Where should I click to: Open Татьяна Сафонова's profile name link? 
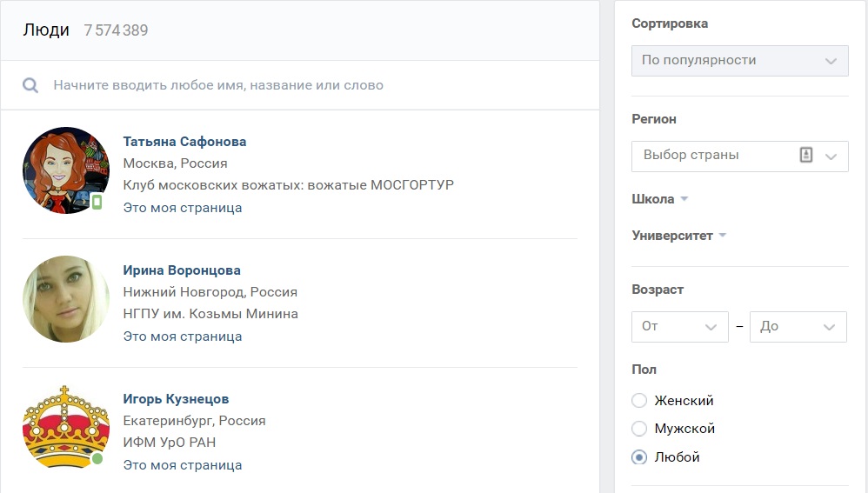(x=184, y=142)
